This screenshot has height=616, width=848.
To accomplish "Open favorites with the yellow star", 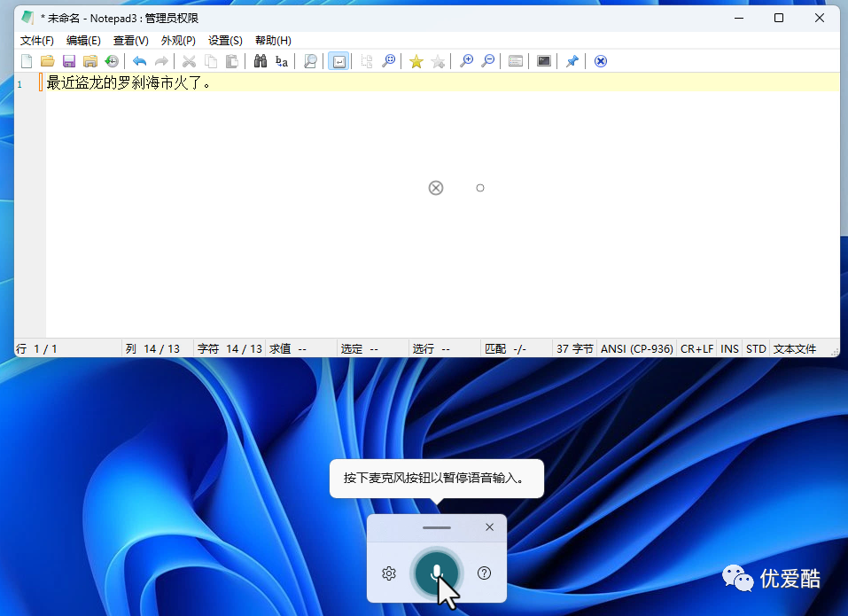I will tap(416, 61).
